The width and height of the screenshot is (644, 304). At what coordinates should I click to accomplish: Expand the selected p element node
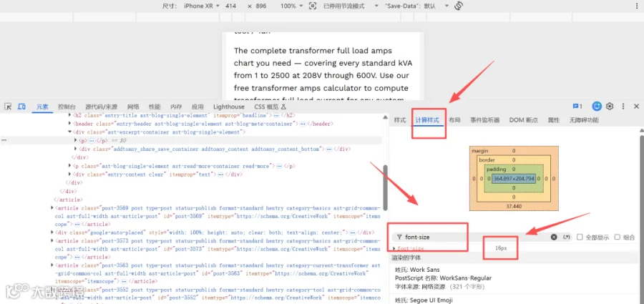[76, 140]
